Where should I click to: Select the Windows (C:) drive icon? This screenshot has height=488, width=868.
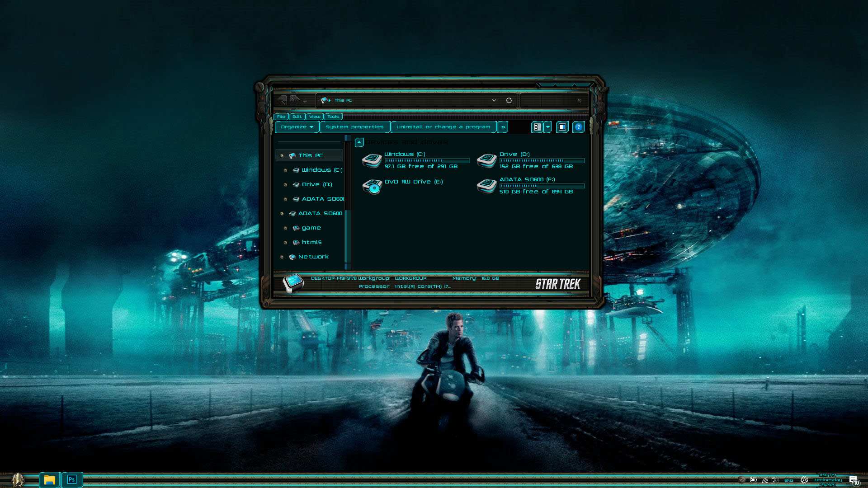[373, 160]
